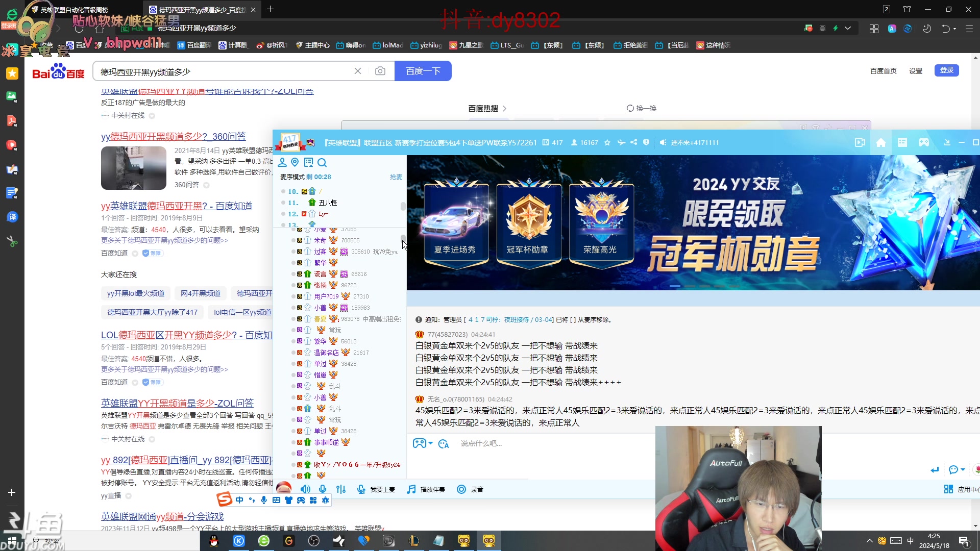Click the locate-me pin icon in YY
980x551 pixels.
(x=295, y=162)
